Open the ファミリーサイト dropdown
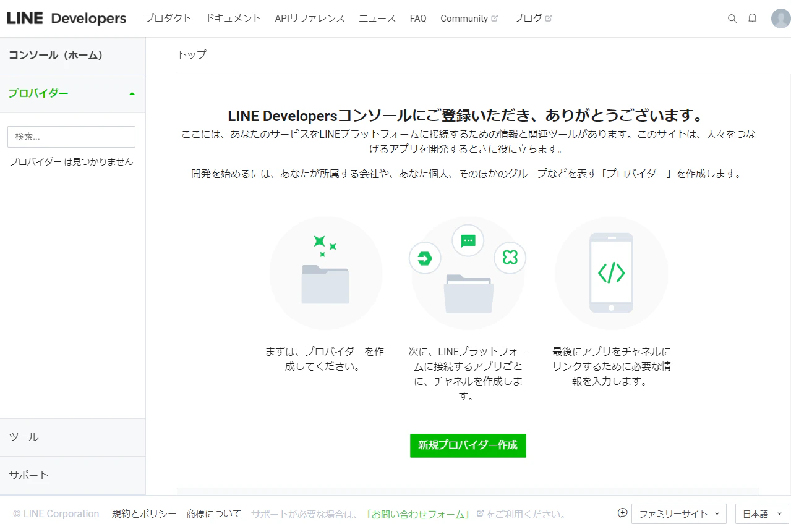The image size is (791, 532). (679, 513)
